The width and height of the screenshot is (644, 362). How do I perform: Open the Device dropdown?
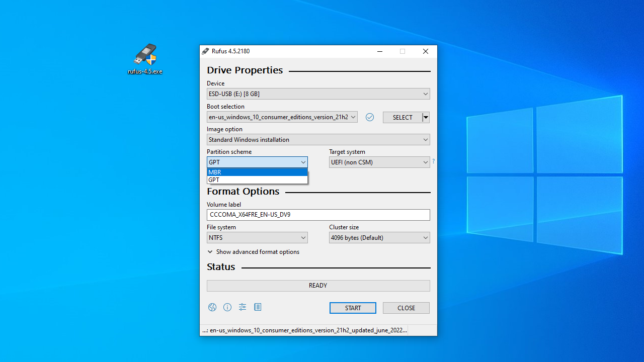(318, 94)
